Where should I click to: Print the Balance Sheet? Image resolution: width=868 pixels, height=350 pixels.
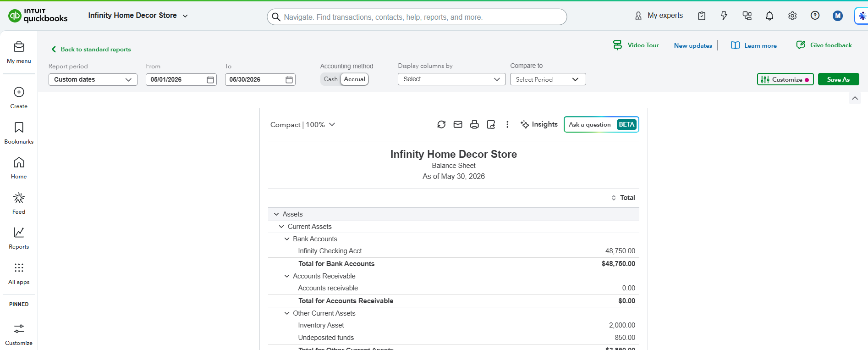pos(474,124)
